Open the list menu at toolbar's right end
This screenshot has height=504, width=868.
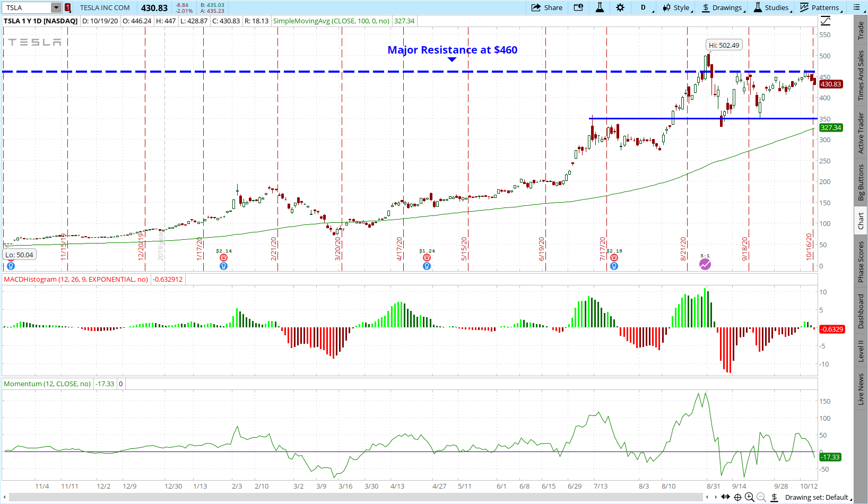(857, 7)
